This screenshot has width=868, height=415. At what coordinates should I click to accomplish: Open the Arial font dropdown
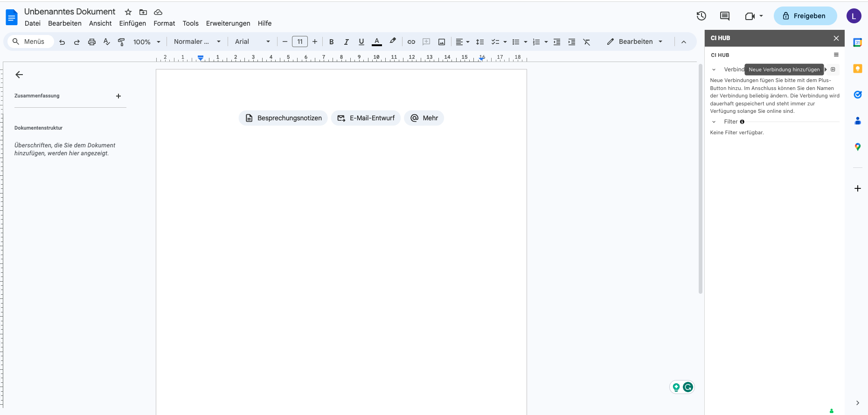[x=252, y=42]
